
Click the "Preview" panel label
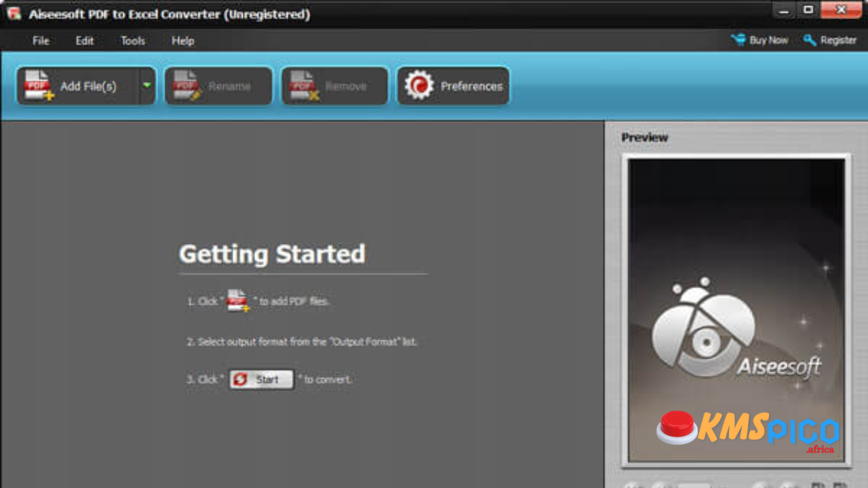point(645,137)
